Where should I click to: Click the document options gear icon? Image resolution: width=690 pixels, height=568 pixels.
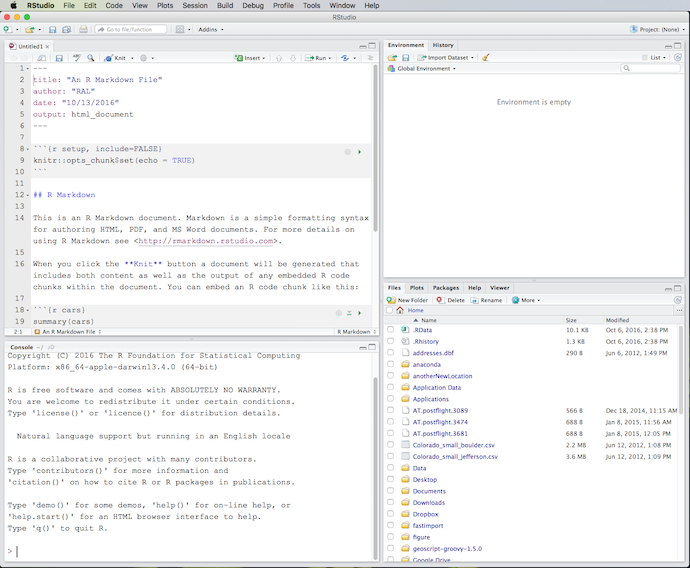(143, 58)
